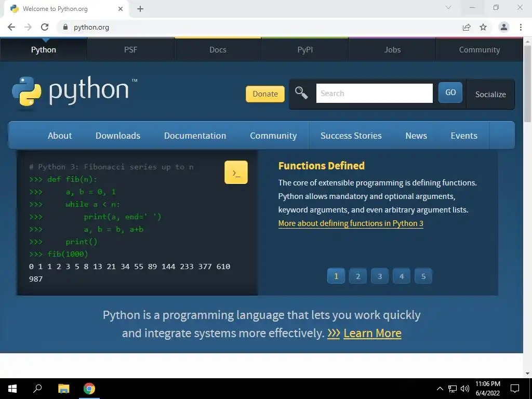
Task: Click the fib(1000) code line
Action: [59, 254]
